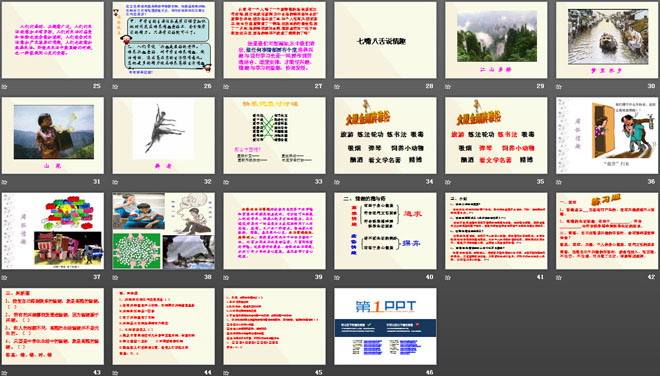Click the slide number label 36

pyautogui.click(x=651, y=181)
